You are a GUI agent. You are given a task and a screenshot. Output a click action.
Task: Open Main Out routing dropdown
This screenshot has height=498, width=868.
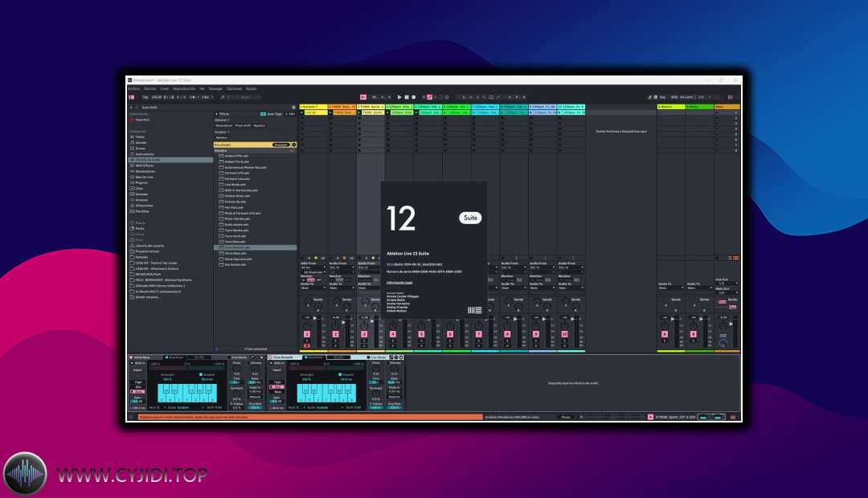click(727, 292)
